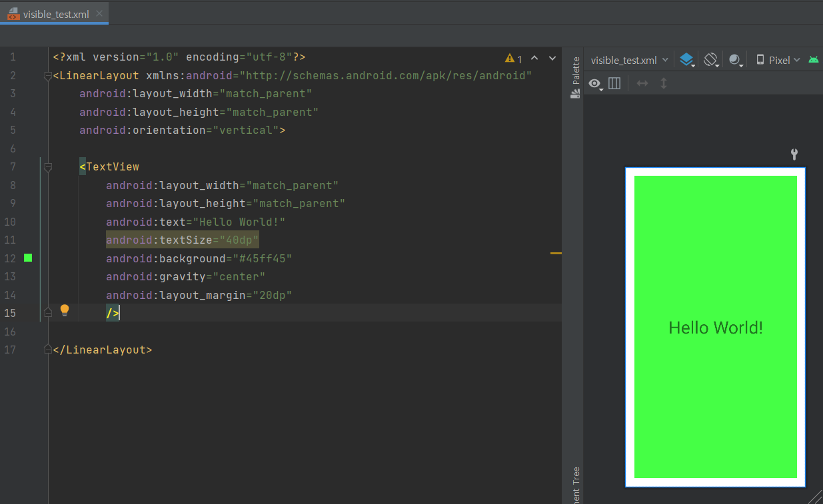Screen dimensions: 823x504
Task: Go to previous highlighted error arrow
Action: [534, 59]
